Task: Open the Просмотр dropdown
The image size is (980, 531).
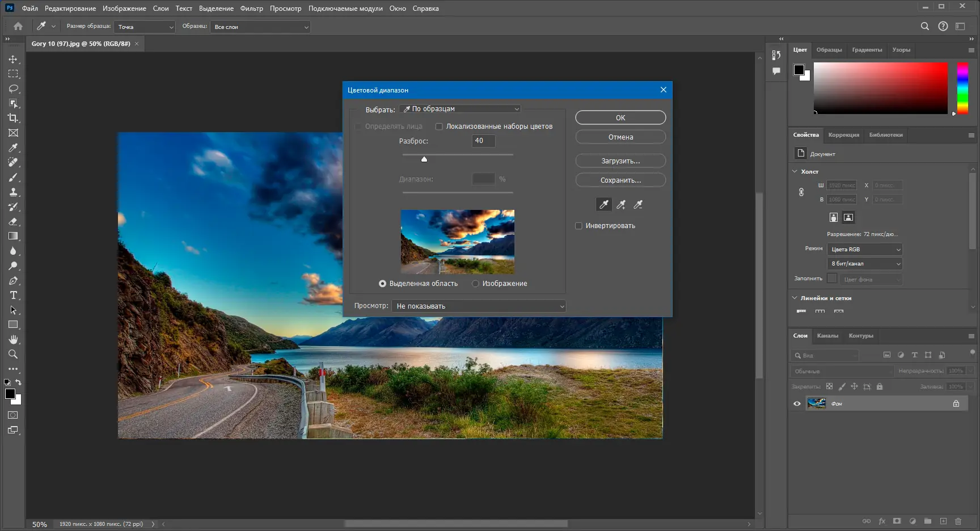Action: (479, 306)
